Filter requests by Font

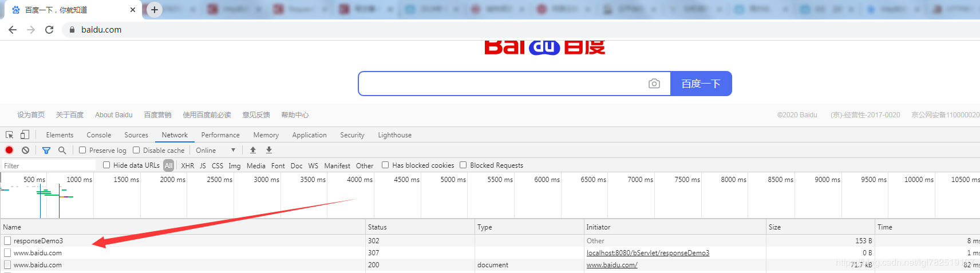[x=278, y=165]
